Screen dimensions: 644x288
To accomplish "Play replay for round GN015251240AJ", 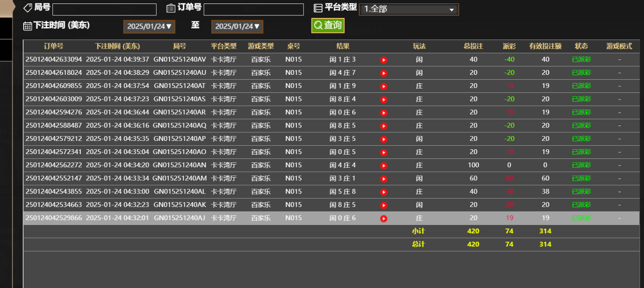I will [384, 218].
